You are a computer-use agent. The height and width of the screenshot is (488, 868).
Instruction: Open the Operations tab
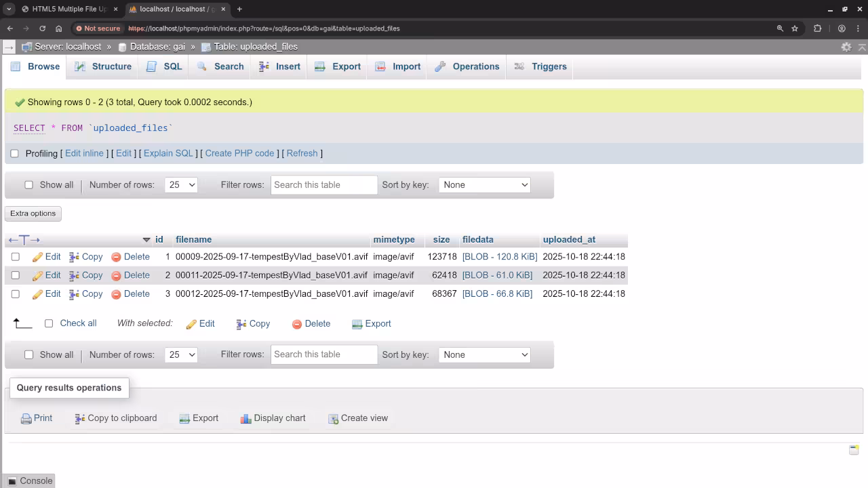pyautogui.click(x=467, y=66)
